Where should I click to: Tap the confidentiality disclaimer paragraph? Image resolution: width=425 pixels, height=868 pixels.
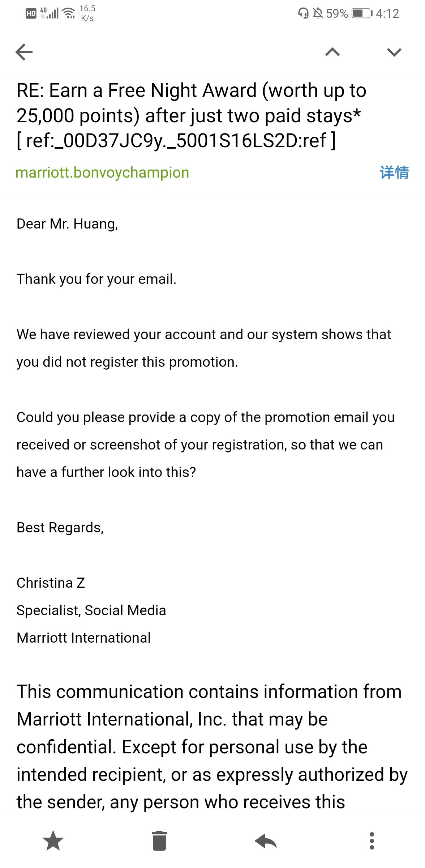[212, 747]
